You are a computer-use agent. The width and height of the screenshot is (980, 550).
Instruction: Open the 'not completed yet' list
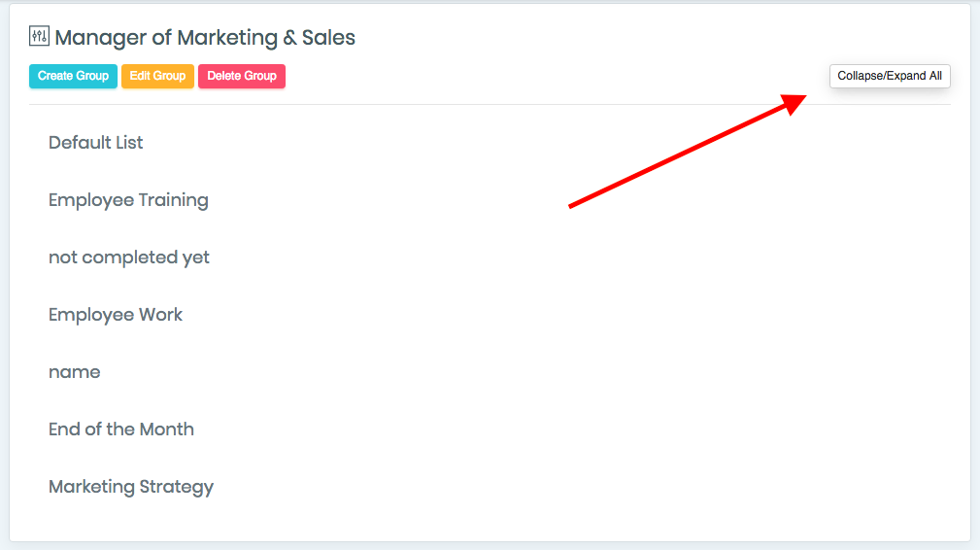pyautogui.click(x=129, y=258)
